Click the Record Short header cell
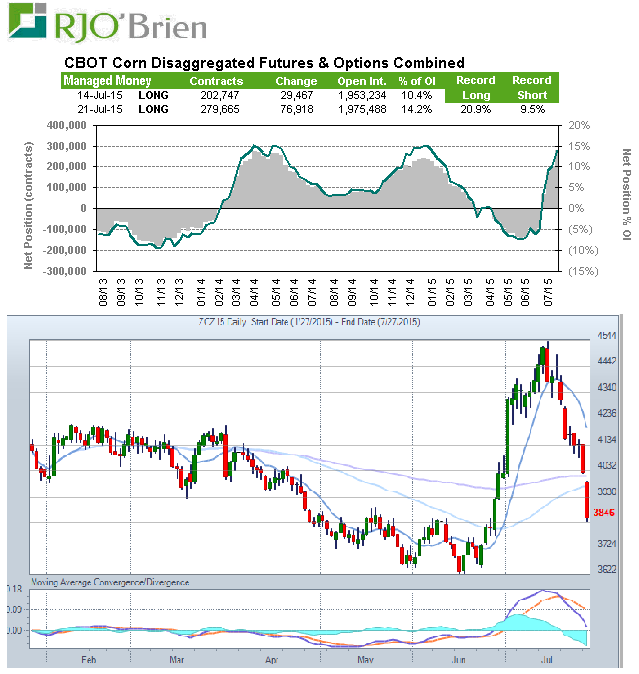The image size is (639, 674). click(x=531, y=87)
